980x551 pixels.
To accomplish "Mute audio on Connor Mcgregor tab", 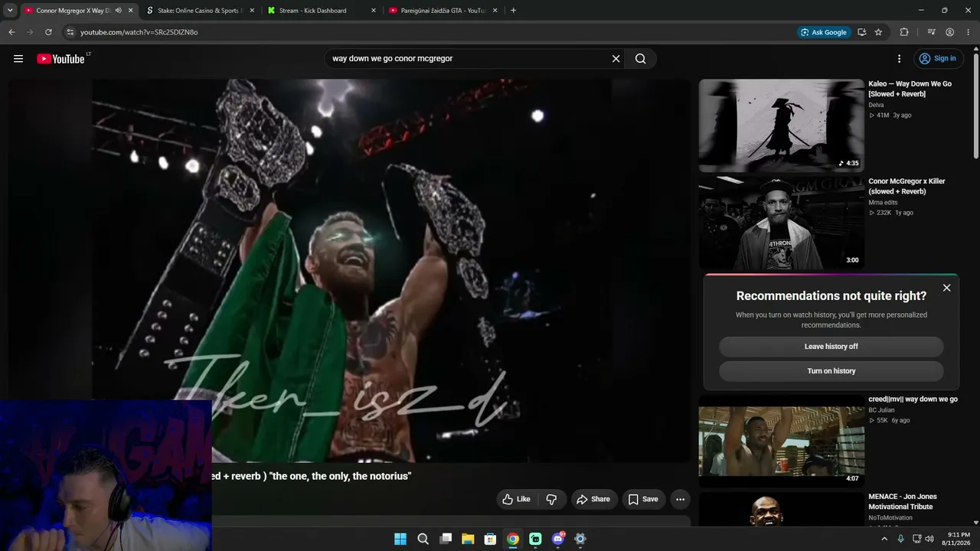I will [119, 11].
